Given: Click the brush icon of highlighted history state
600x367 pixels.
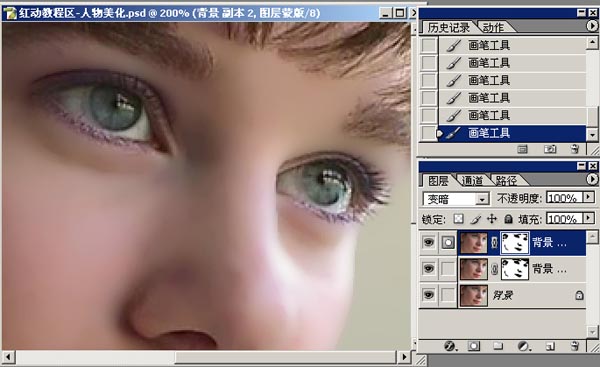Looking at the screenshot, I should tap(453, 134).
